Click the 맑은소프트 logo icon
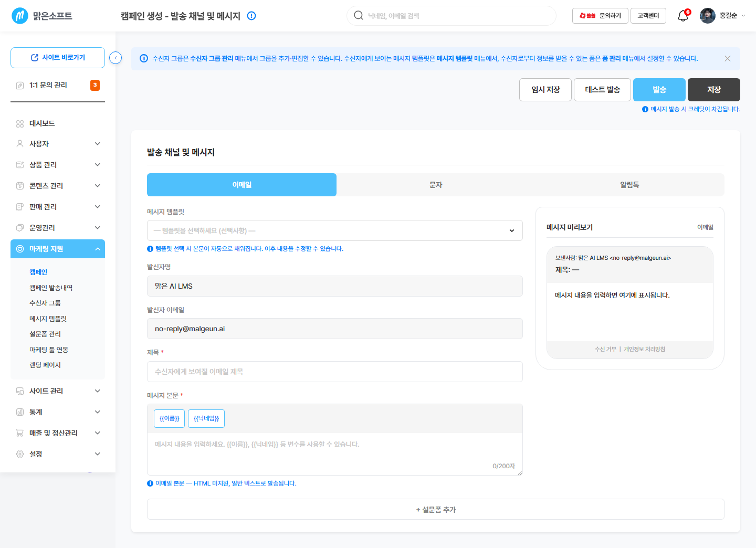 coord(20,16)
